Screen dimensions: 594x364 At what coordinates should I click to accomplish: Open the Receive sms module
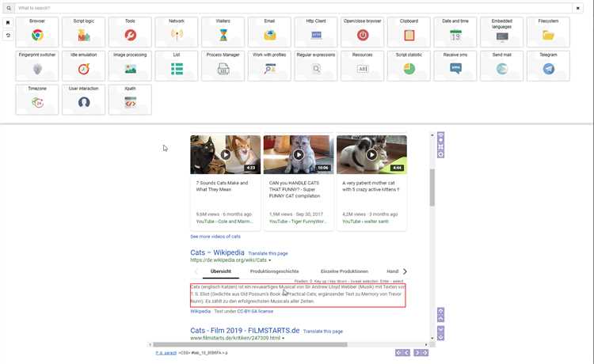click(455, 66)
